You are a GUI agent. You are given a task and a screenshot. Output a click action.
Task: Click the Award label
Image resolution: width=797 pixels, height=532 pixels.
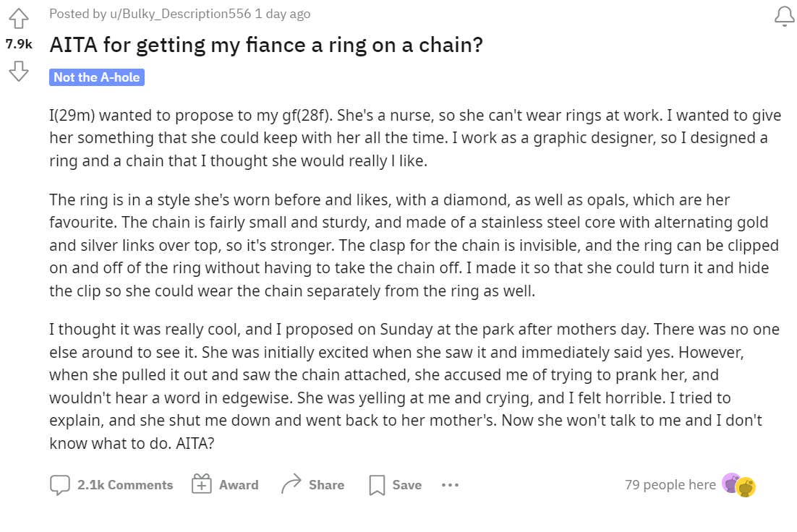coord(239,485)
